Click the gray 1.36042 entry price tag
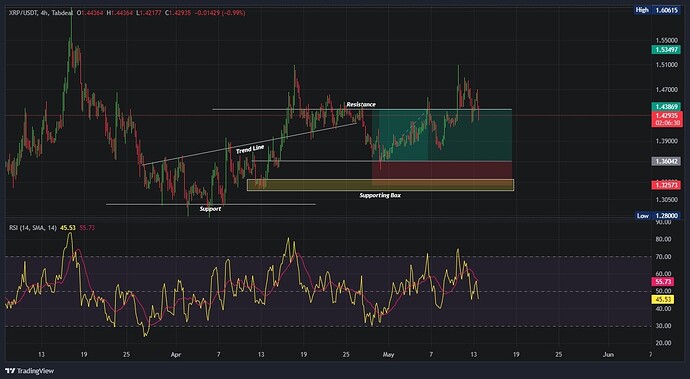The width and height of the screenshot is (690, 379). tap(666, 162)
